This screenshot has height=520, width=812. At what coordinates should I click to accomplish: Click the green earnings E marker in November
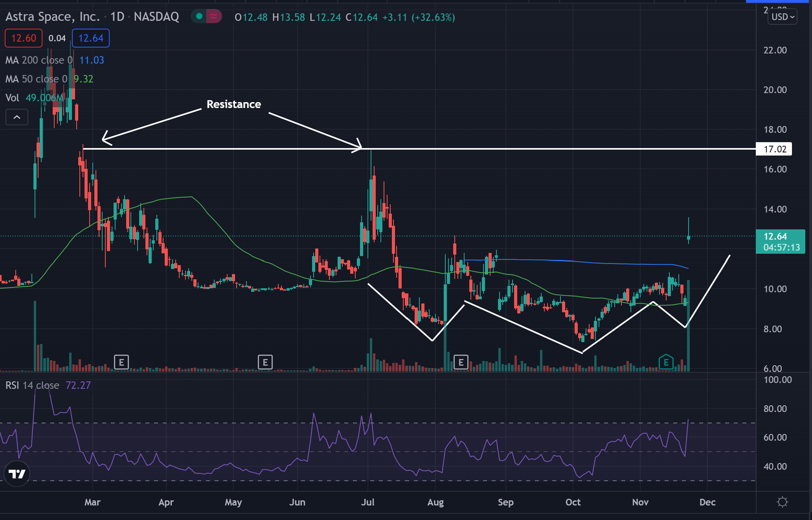click(x=666, y=362)
